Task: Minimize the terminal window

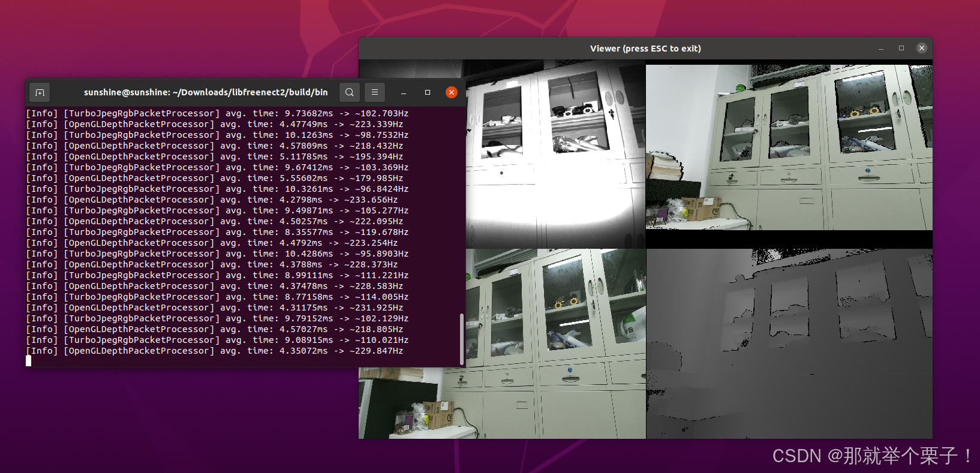Action: (x=404, y=92)
